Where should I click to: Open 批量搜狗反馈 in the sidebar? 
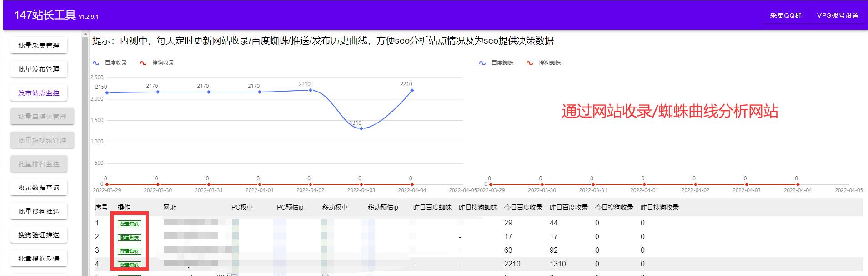pos(39,259)
